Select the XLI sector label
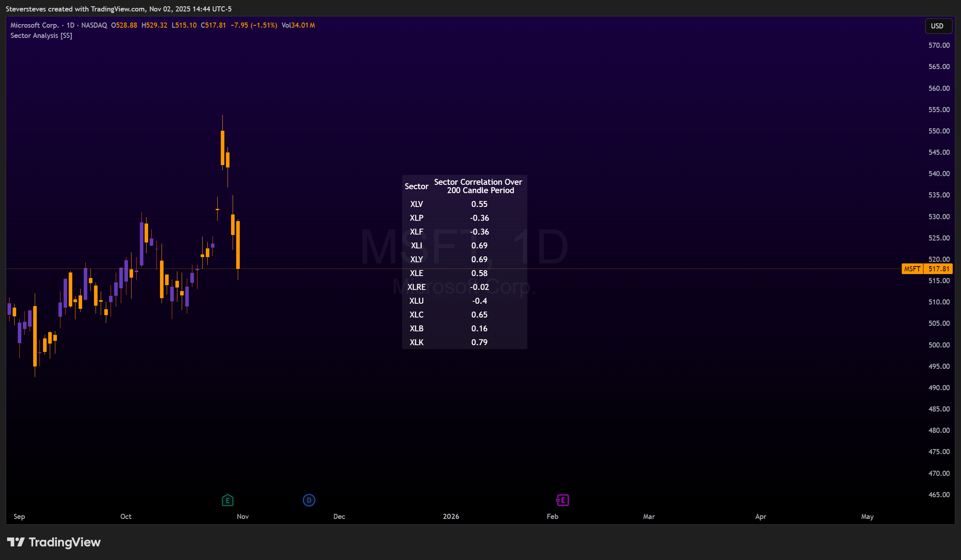 [416, 246]
